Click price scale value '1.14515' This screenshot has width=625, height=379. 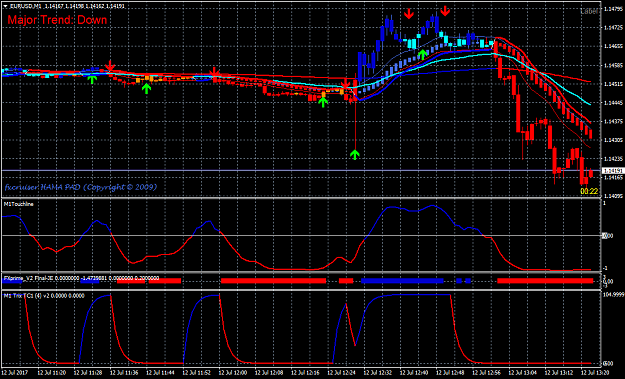613,84
